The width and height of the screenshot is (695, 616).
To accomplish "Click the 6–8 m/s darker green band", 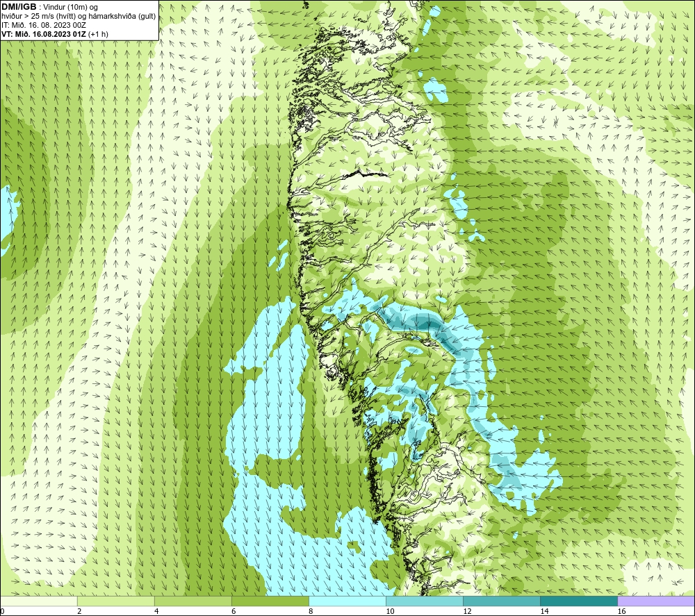I will [x=270, y=601].
